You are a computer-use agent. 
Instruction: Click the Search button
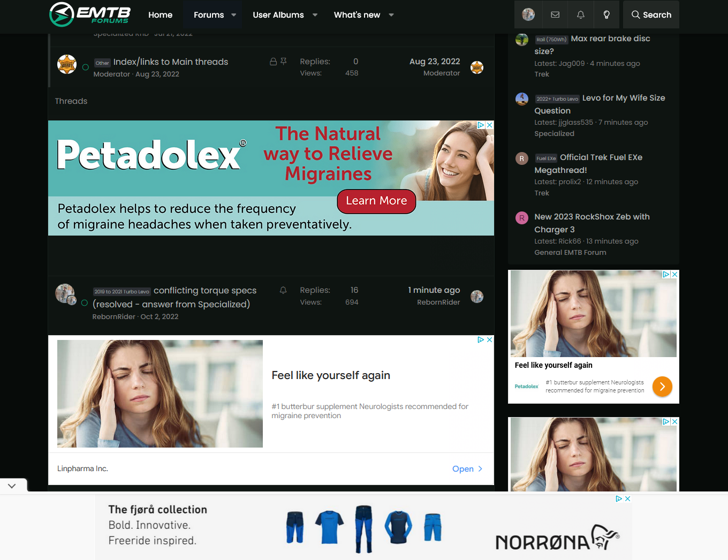(x=651, y=14)
